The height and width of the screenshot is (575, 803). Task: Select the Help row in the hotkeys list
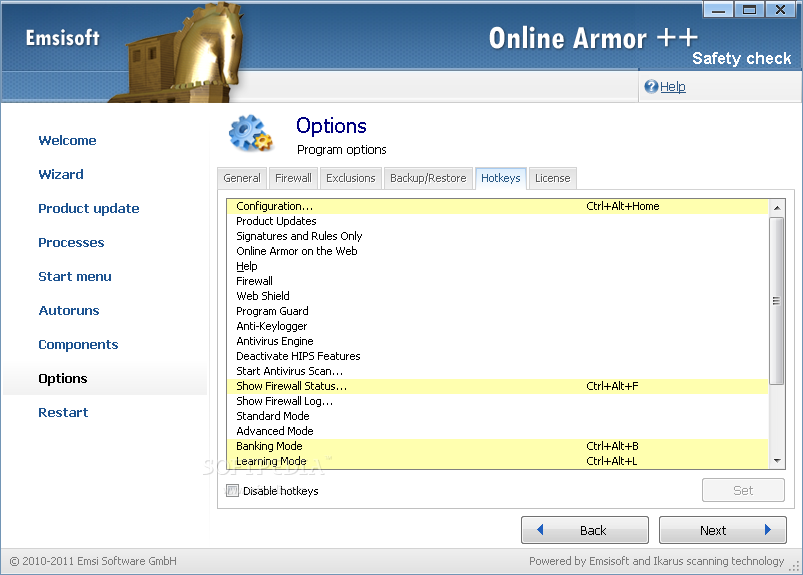(497, 266)
